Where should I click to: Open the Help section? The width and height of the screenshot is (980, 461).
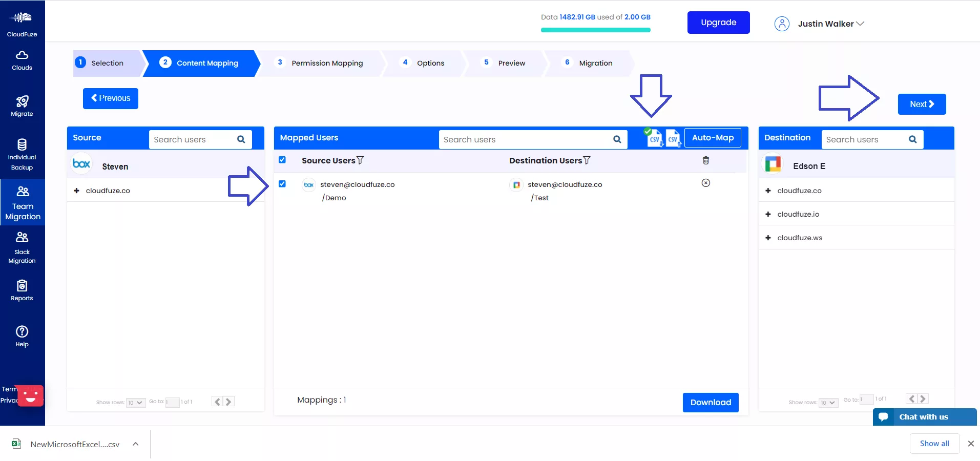click(x=22, y=337)
